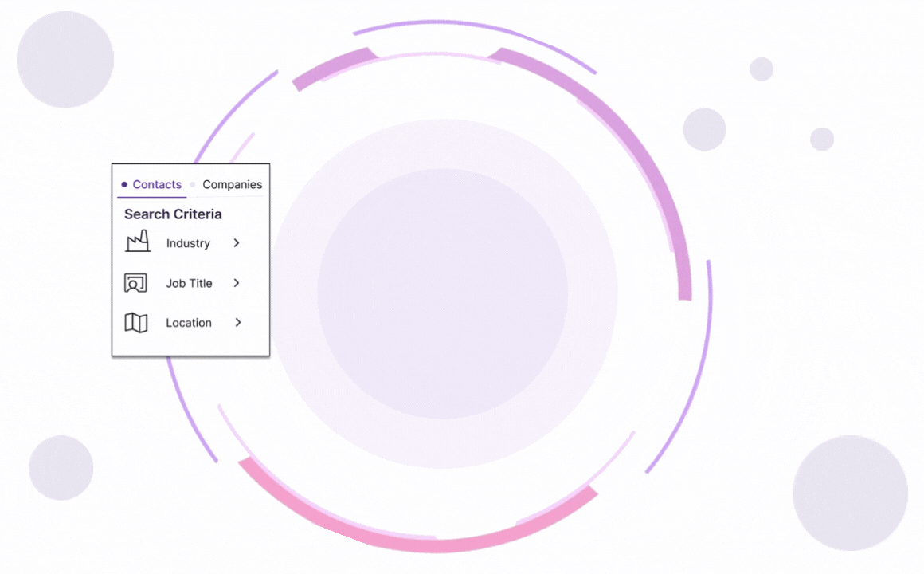The width and height of the screenshot is (924, 574).
Task: Expand the Industry chevron arrow
Action: 237,243
